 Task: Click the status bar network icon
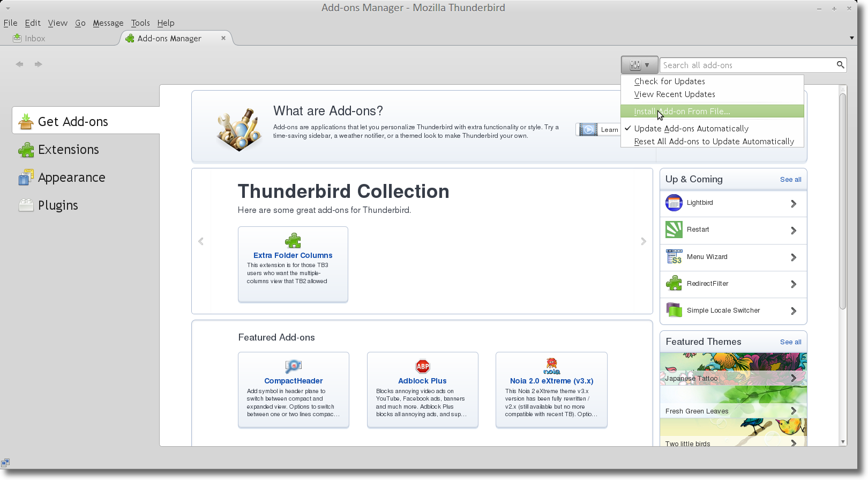(5, 462)
